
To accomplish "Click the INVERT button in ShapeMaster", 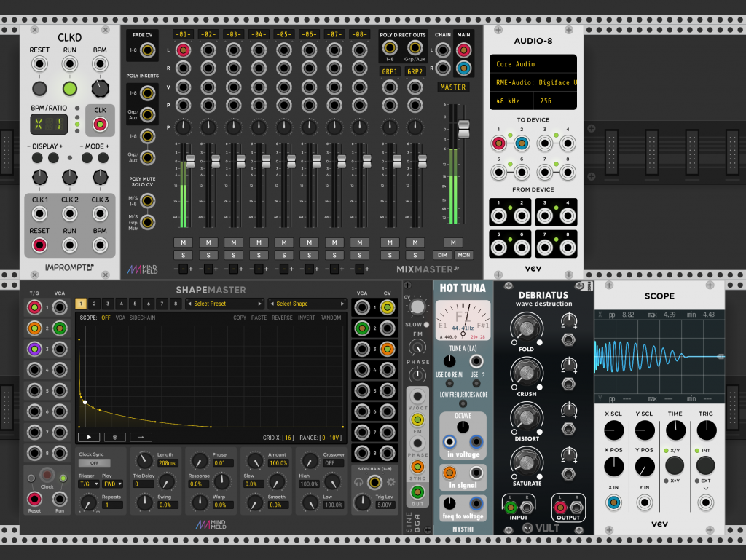I will click(307, 318).
